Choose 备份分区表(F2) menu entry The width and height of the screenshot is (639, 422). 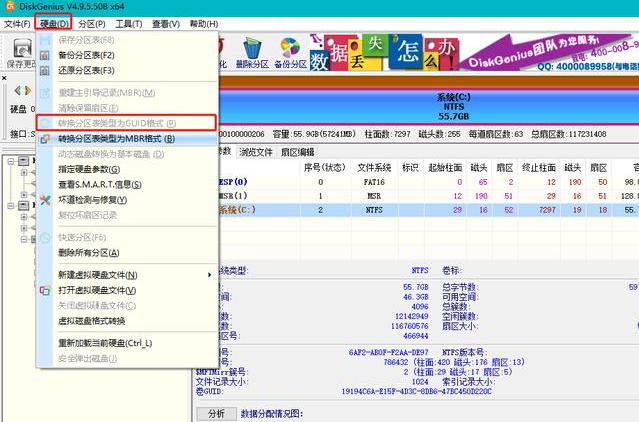click(x=126, y=55)
